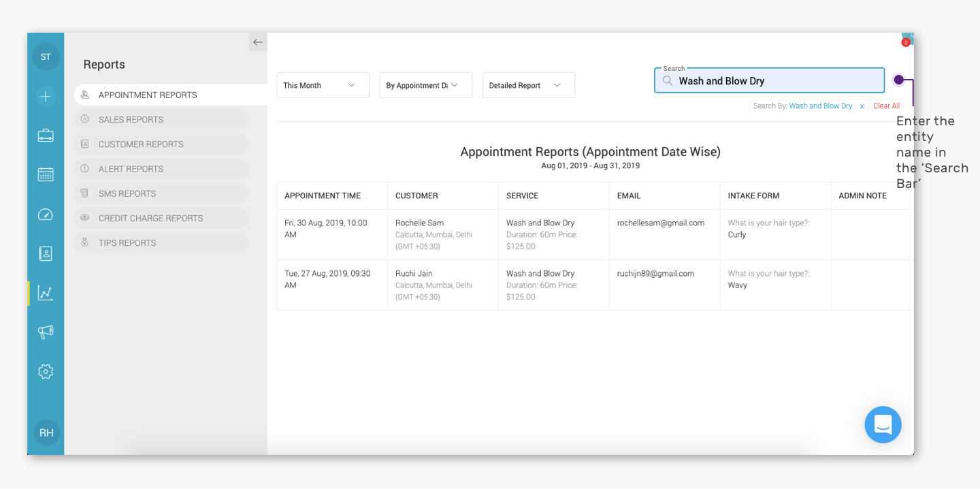Open Customer Reports
980x489 pixels.
click(161, 144)
